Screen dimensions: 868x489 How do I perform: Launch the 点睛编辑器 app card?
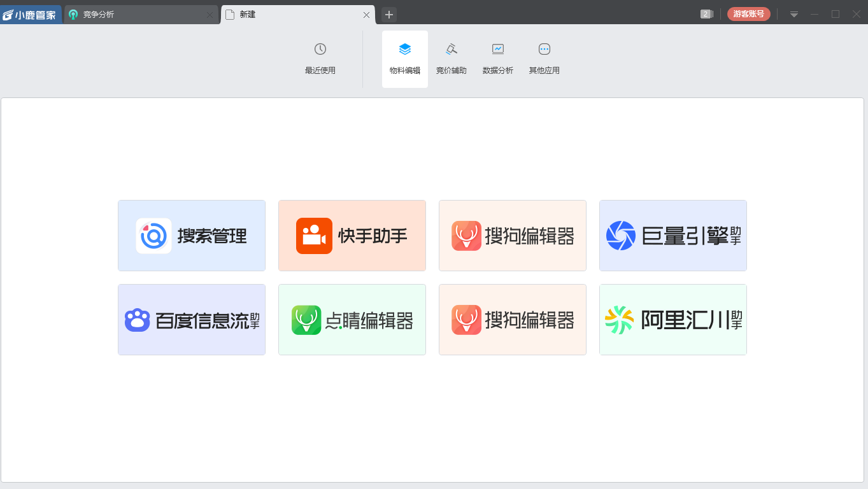352,320
